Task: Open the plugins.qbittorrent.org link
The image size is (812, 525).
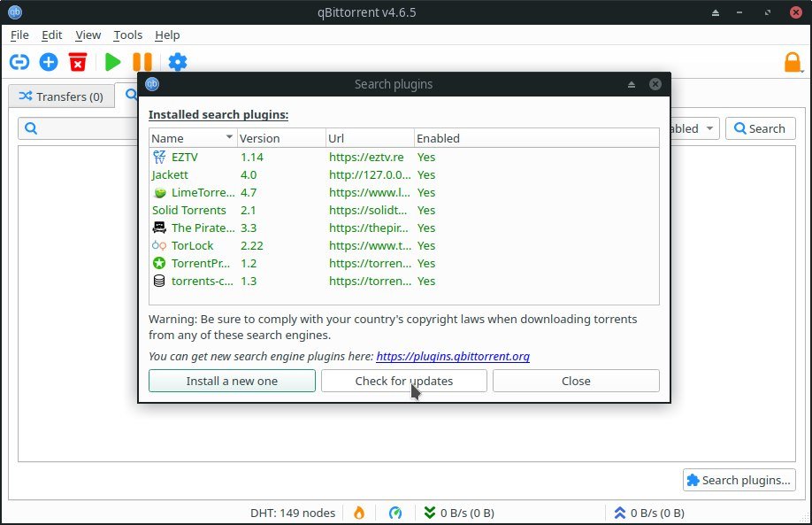Action: [x=453, y=356]
